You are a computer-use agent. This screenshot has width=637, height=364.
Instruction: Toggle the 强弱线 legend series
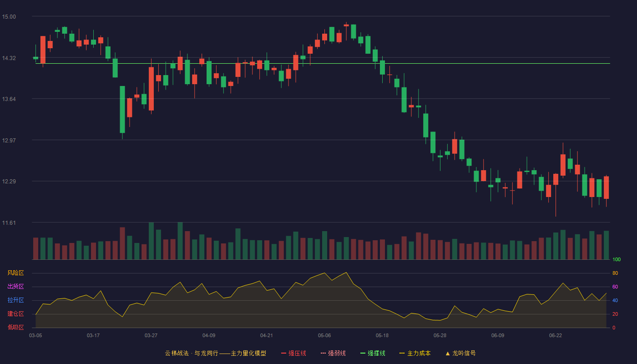coord(333,353)
